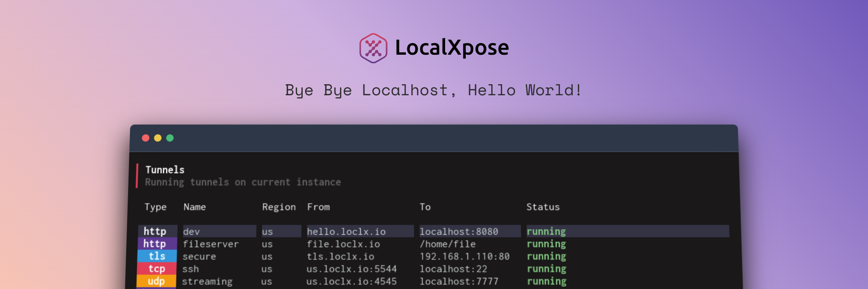
Task: Click 'tls.loclx.io' in From column
Action: pyautogui.click(x=340, y=256)
